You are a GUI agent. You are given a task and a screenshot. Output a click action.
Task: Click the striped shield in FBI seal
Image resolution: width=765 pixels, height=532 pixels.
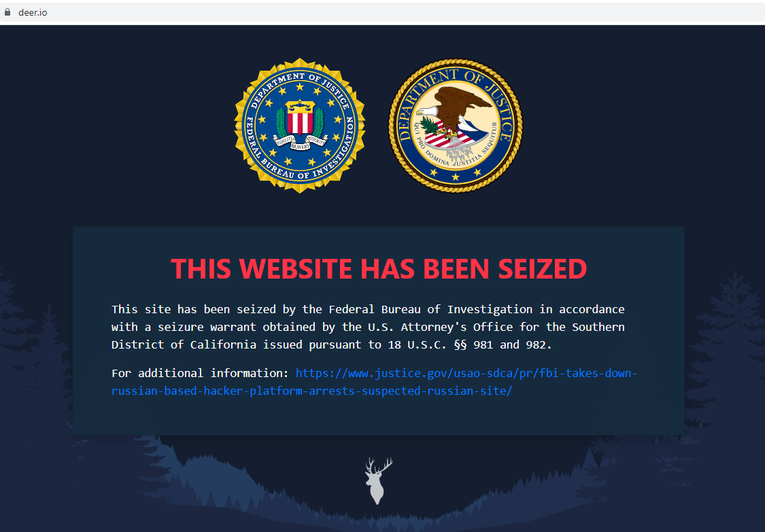pyautogui.click(x=300, y=118)
